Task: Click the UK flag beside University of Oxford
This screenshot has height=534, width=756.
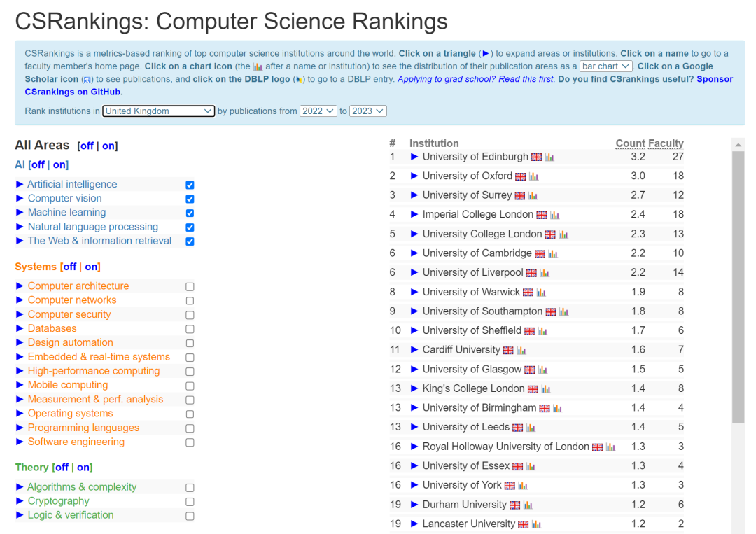Action: pos(521,176)
